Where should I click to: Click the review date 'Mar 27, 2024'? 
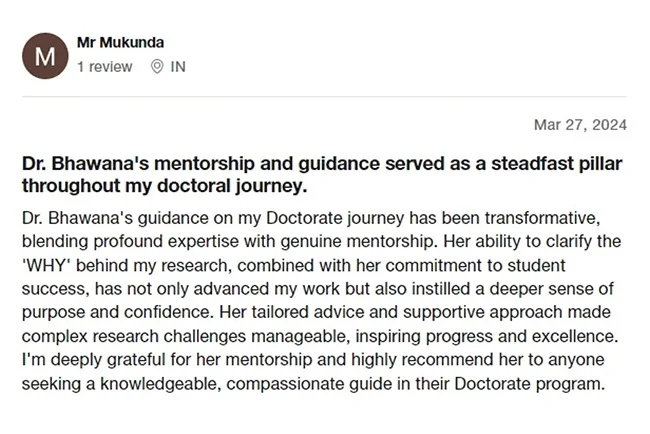(580, 125)
